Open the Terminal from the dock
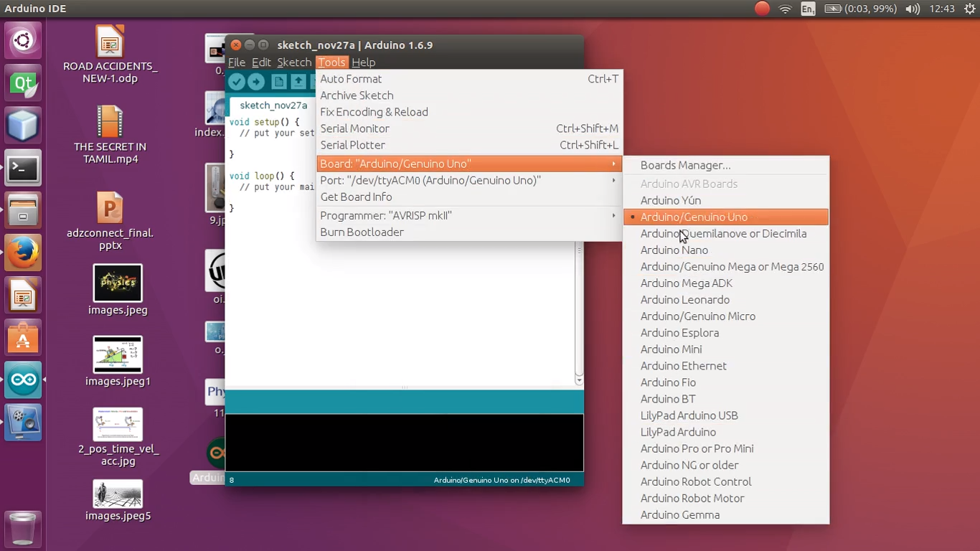Image resolution: width=980 pixels, height=551 pixels. [23, 167]
